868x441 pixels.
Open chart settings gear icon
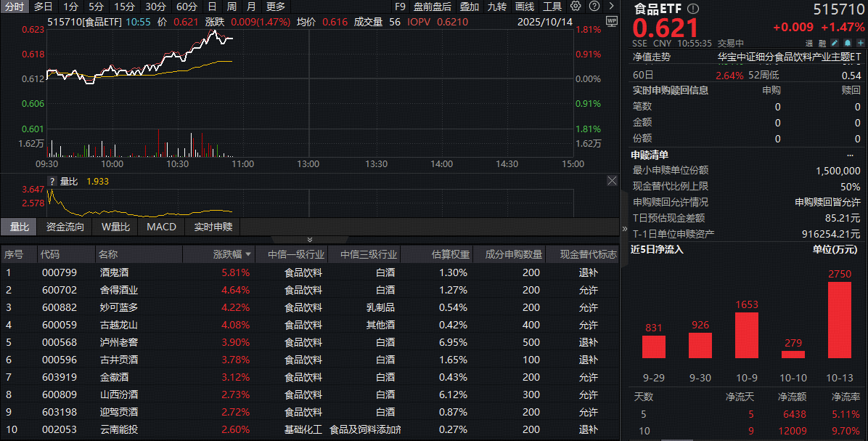tap(574, 7)
